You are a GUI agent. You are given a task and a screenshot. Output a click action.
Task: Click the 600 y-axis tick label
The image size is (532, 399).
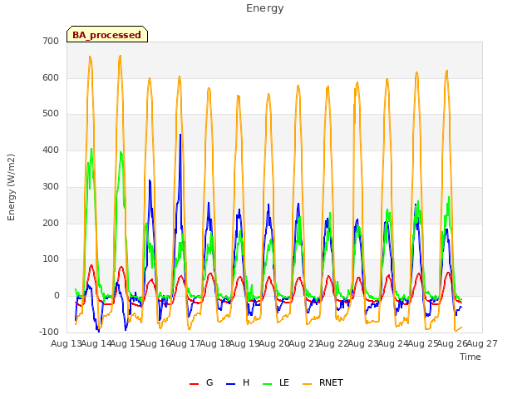(x=51, y=77)
